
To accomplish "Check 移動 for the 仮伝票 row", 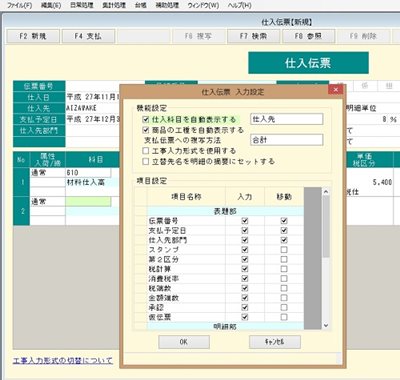I will (x=284, y=317).
